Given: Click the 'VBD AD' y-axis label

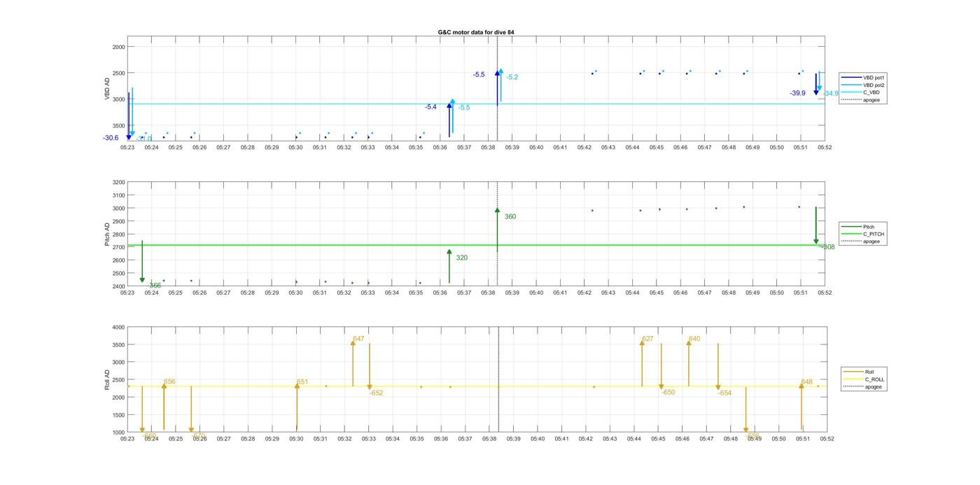Looking at the screenshot, I should point(108,88).
